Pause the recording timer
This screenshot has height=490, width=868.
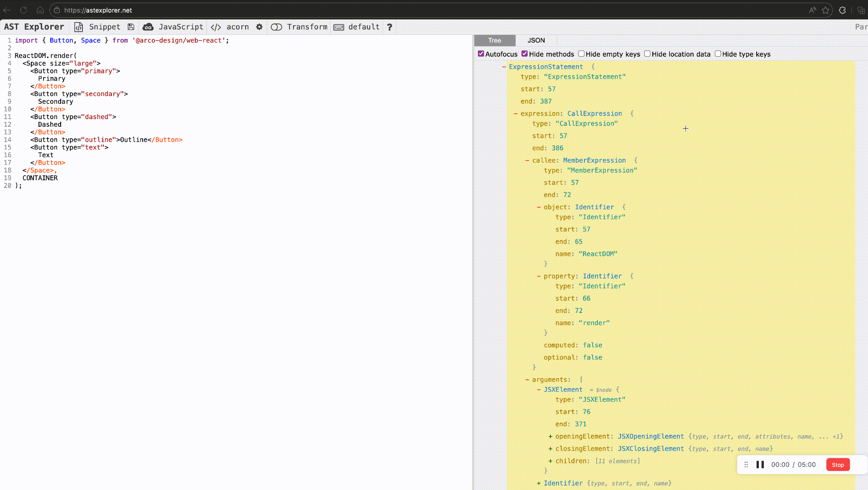761,464
